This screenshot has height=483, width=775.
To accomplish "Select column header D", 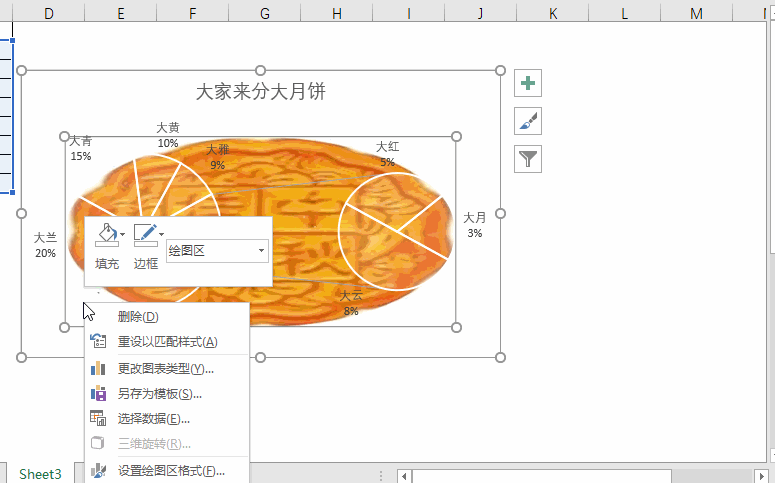I will pos(48,13).
